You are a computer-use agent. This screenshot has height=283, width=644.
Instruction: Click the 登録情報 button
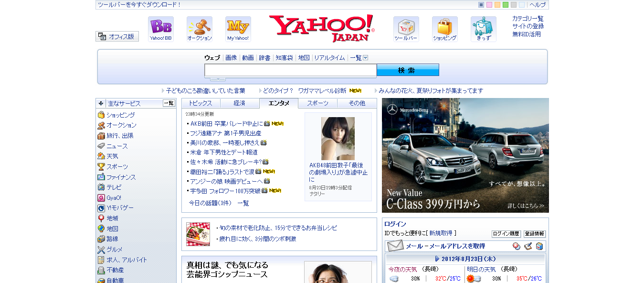tap(535, 234)
